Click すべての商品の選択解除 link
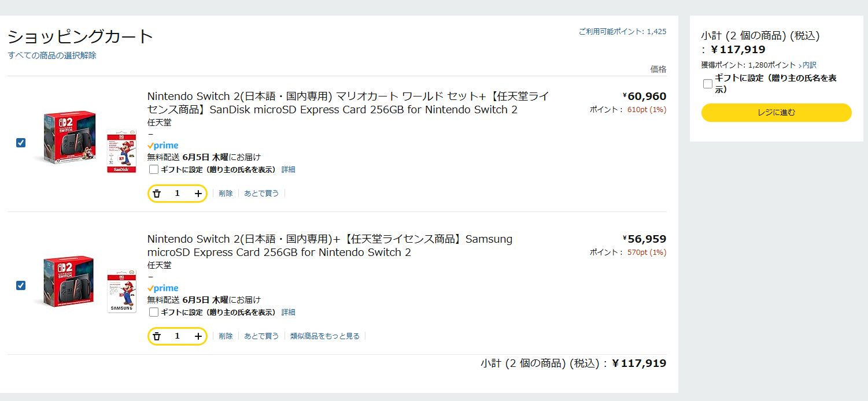Image resolution: width=868 pixels, height=401 pixels. [x=52, y=55]
